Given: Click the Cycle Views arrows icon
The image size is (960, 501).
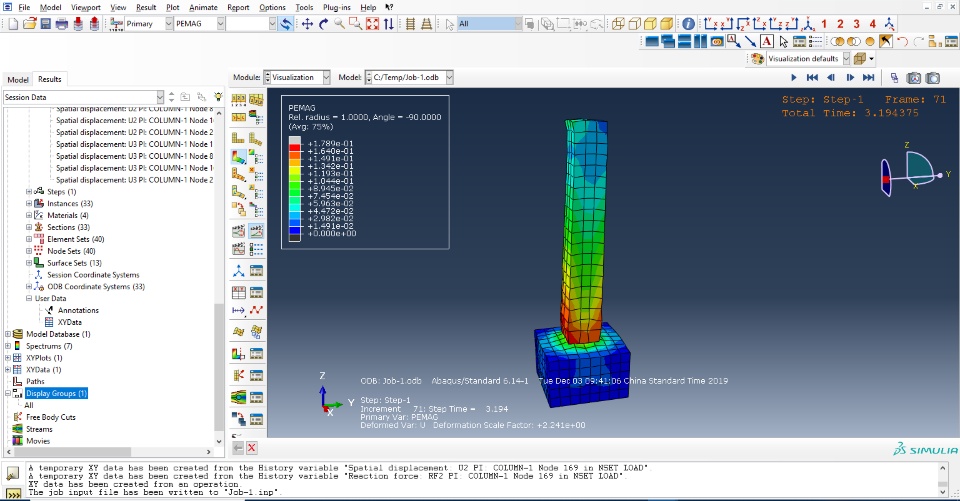Looking at the screenshot, I should pos(389,24).
